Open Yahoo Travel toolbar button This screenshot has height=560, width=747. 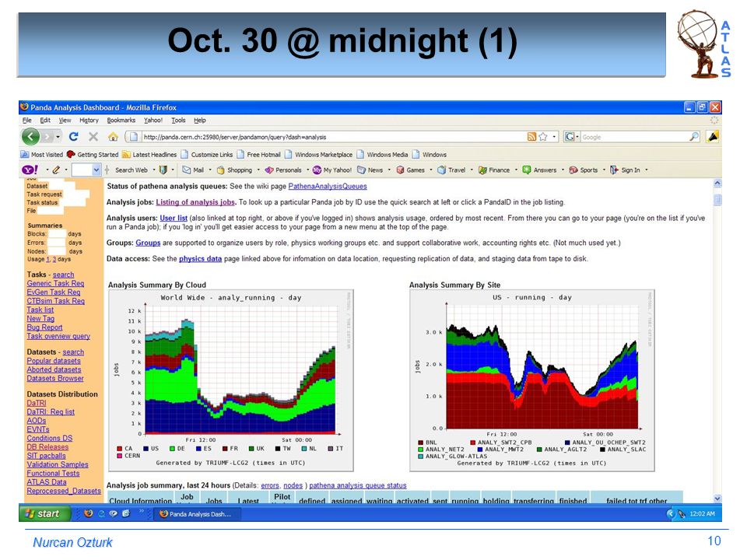tap(451, 170)
